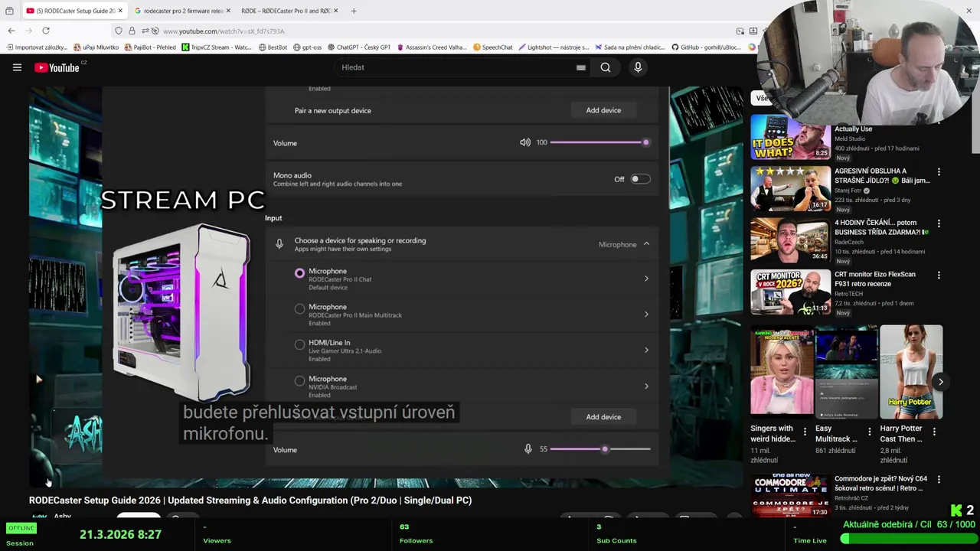Select the Vše filter chip above recommendations
The width and height of the screenshot is (980, 551).
tap(762, 98)
